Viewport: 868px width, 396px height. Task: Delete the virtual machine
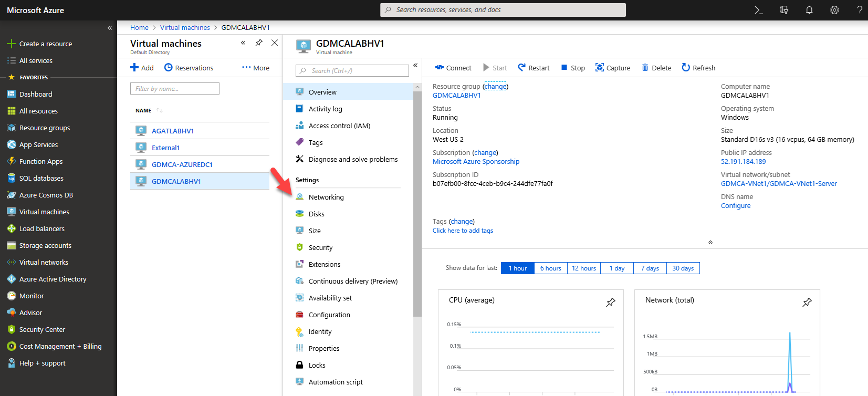point(656,68)
